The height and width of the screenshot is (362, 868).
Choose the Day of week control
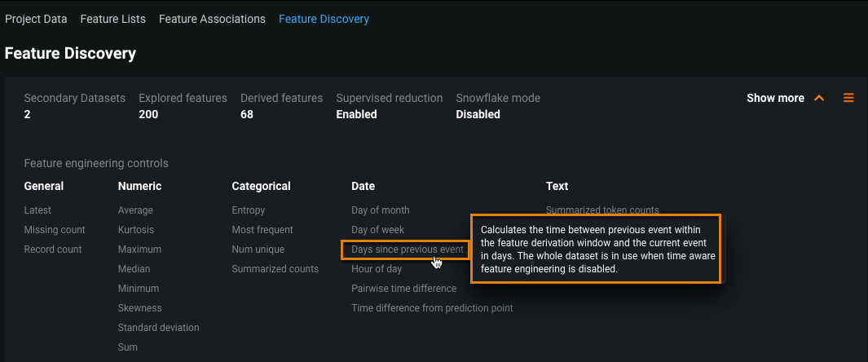click(377, 230)
